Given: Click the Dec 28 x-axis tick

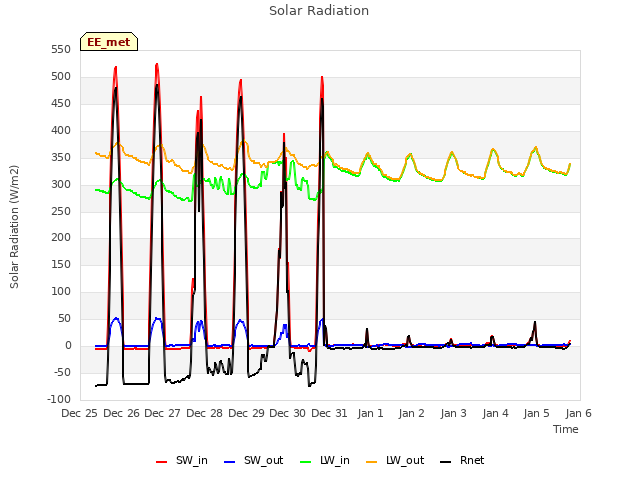Looking at the screenshot, I should [x=204, y=413].
